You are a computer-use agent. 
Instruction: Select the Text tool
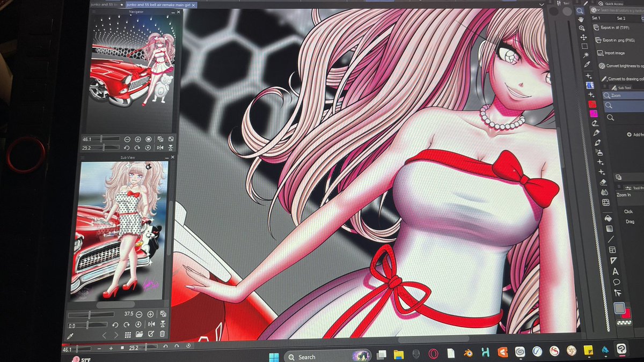616,271
